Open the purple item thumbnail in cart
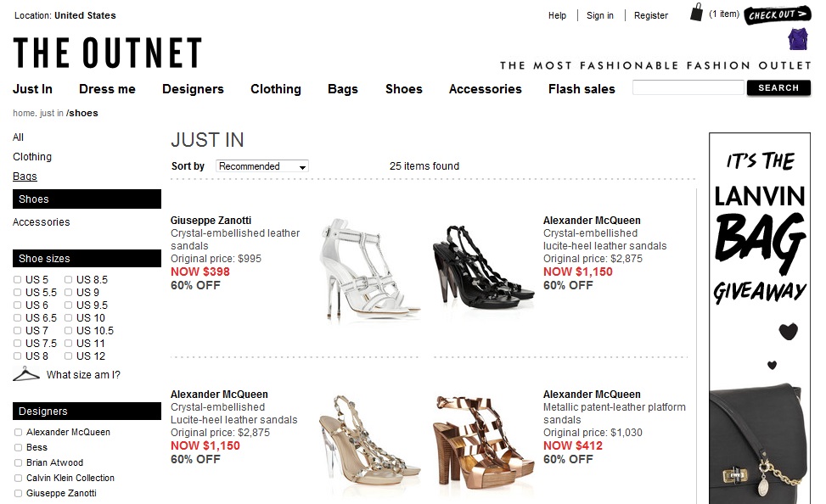This screenshot has height=504, width=826. pyautogui.click(x=797, y=39)
